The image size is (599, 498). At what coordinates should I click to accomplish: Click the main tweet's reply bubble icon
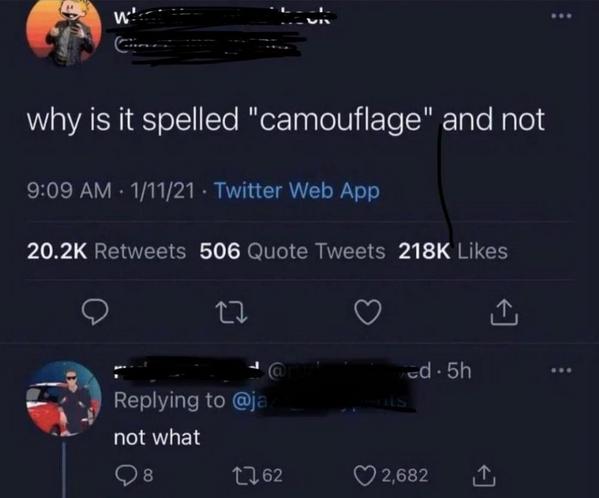(x=96, y=312)
